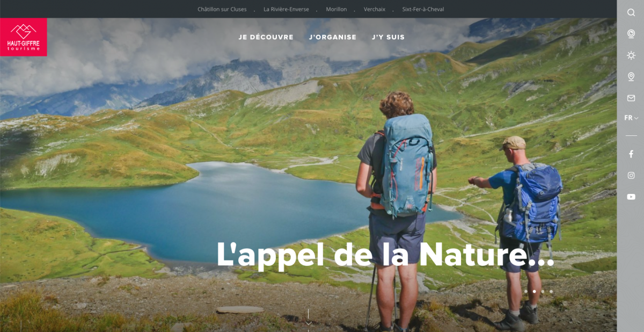Open the contact envelope icon

[631, 98]
